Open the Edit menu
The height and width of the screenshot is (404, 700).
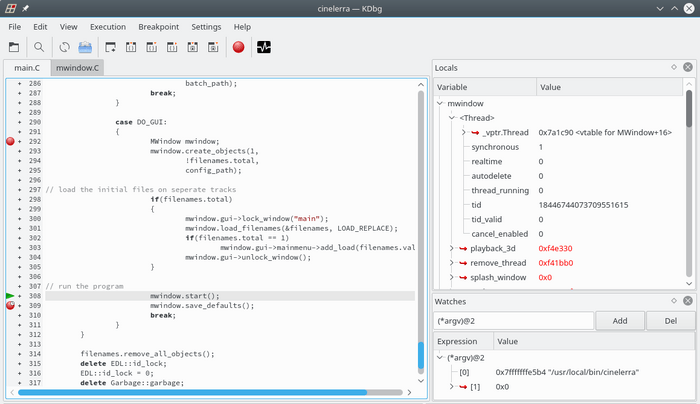pyautogui.click(x=40, y=27)
